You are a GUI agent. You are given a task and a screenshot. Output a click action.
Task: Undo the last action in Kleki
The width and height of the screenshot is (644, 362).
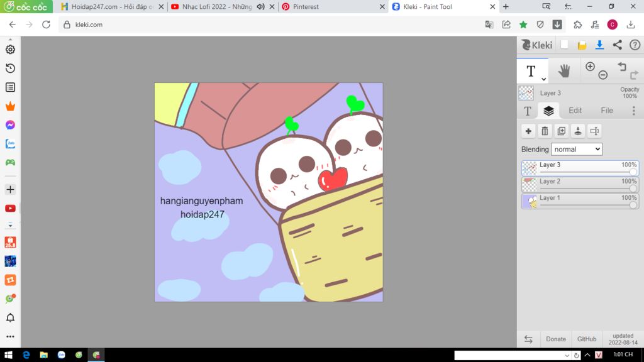[622, 67]
